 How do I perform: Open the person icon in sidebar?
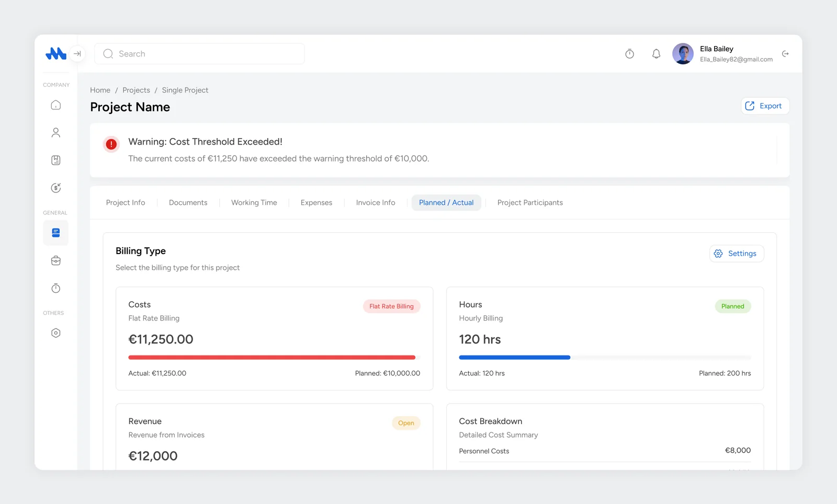coord(56,133)
